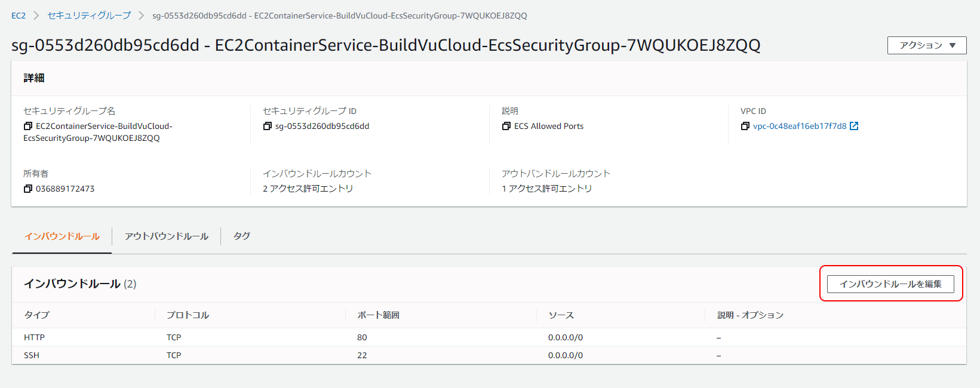The image size is (980, 388).
Task: Click port value 22
Action: (x=362, y=355)
